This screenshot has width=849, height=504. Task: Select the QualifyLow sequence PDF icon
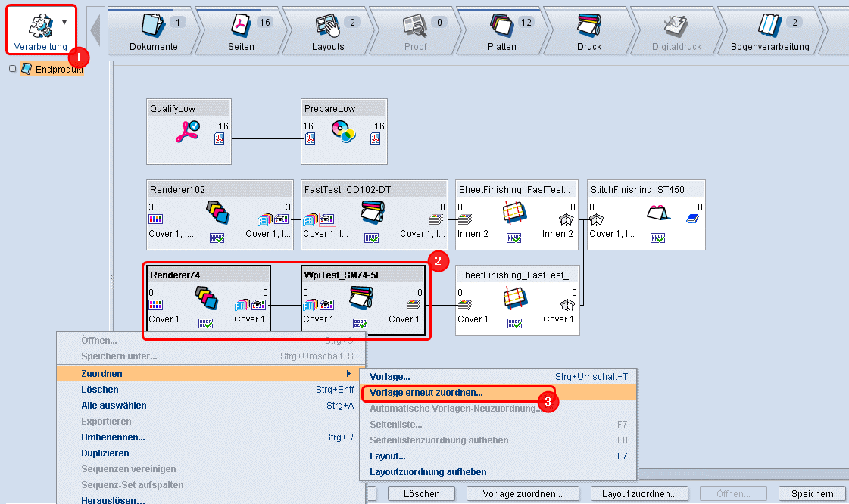tap(187, 132)
